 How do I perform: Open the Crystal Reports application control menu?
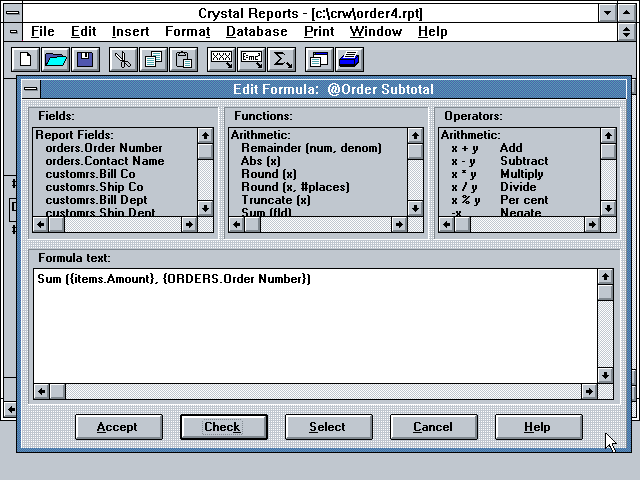click(13, 13)
